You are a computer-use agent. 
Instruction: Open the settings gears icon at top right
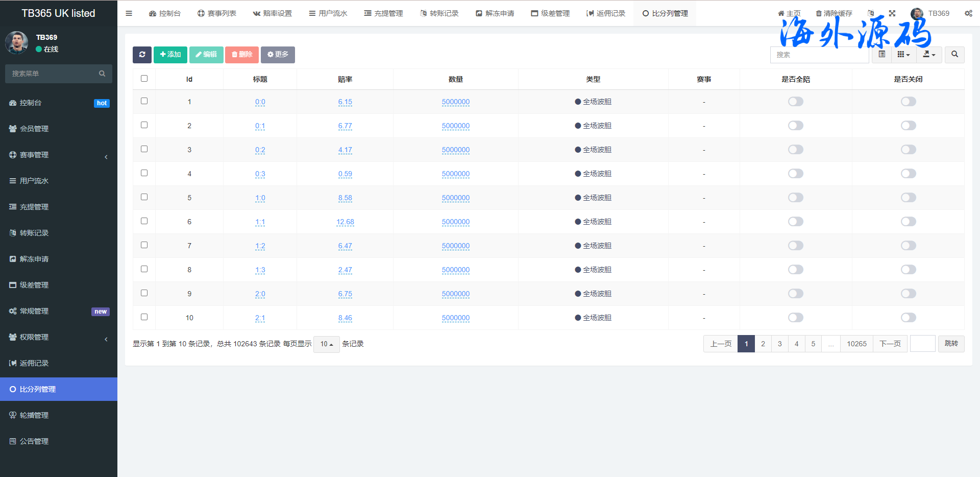(968, 13)
